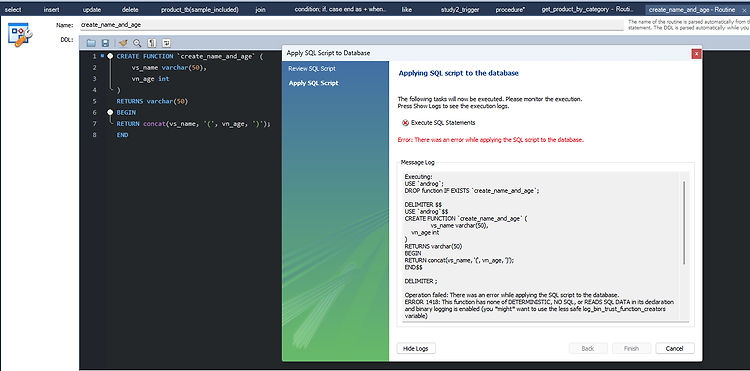Click the red error icon beside Execute SQL Statements
Screen dimensions: 750x371
coord(405,123)
